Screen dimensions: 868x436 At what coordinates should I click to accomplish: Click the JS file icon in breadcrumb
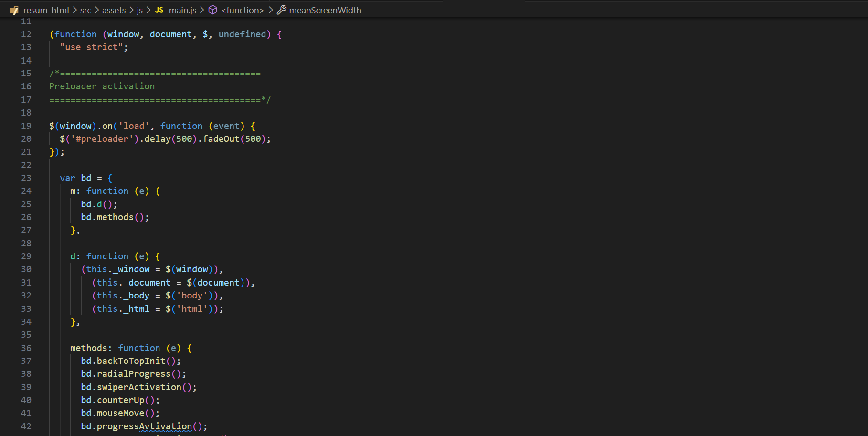coord(159,10)
